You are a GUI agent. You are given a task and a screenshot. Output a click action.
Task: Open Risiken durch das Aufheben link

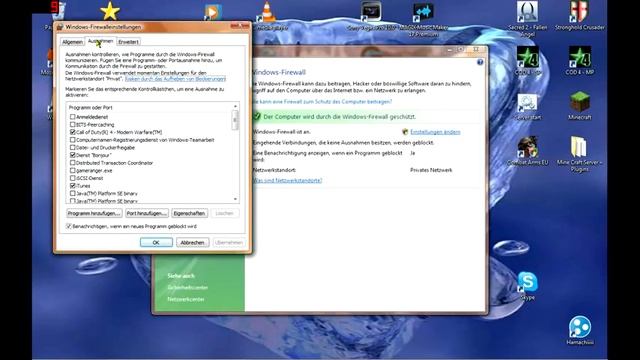(x=175, y=79)
